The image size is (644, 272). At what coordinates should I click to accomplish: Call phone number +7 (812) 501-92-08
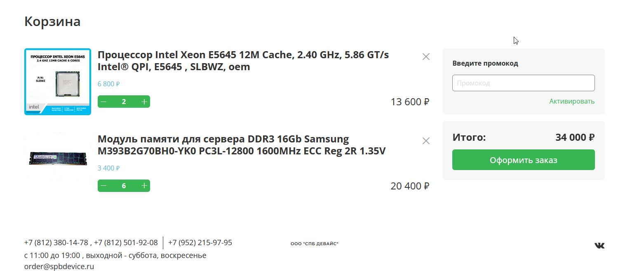(126, 242)
